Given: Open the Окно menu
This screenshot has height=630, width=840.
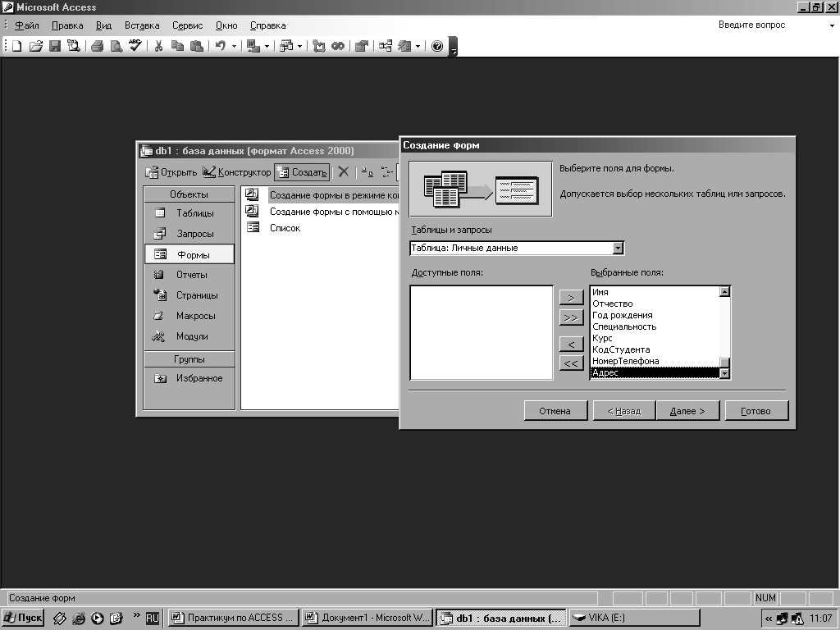Looking at the screenshot, I should [226, 25].
